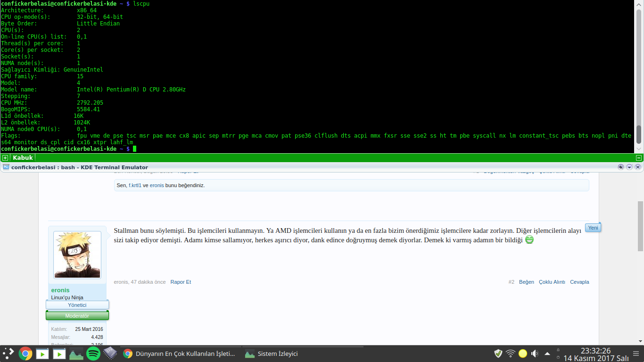Click the eronis avatar image
Image resolution: width=644 pixels, height=362 pixels.
[77, 255]
